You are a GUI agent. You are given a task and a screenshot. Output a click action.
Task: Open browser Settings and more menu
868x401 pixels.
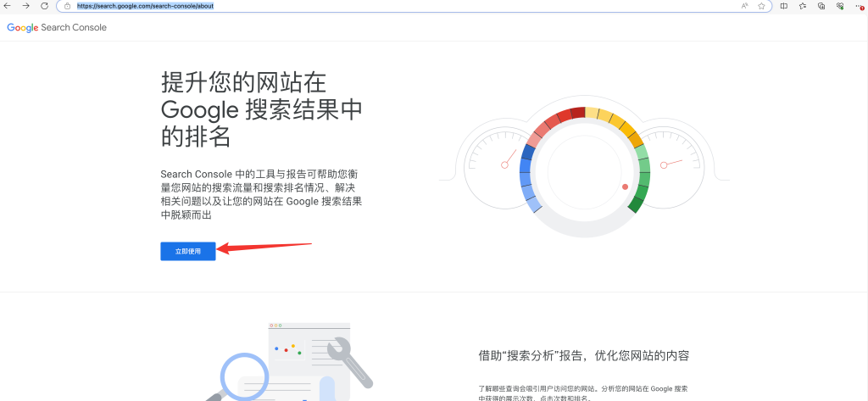point(860,6)
